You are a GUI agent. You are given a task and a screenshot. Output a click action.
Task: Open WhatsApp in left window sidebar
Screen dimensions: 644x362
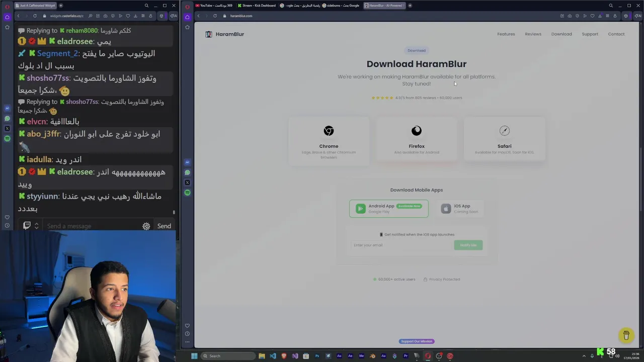pos(7,119)
